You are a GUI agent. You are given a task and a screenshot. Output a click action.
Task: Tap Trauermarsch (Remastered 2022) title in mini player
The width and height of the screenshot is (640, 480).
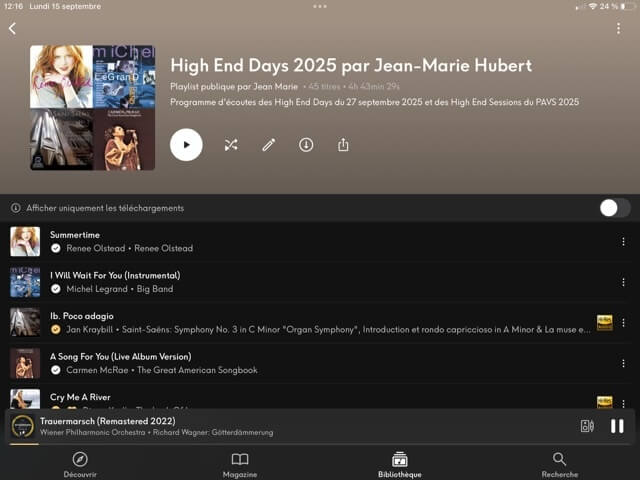tap(108, 421)
